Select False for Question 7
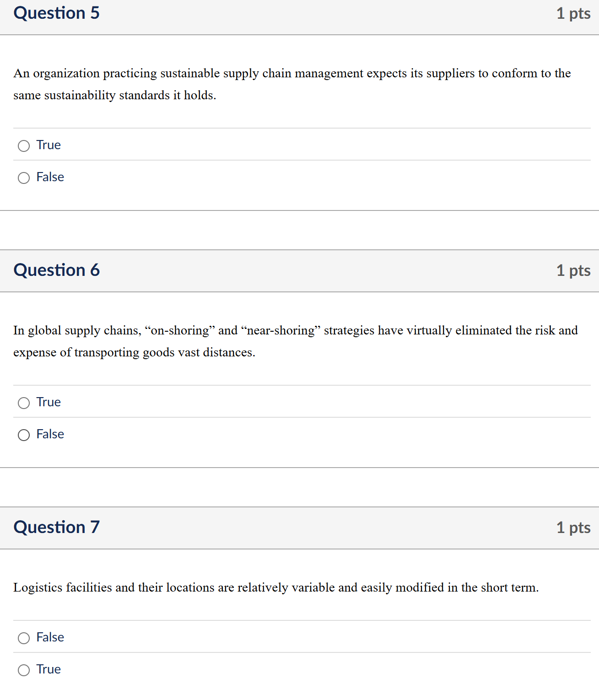 pyautogui.click(x=24, y=638)
